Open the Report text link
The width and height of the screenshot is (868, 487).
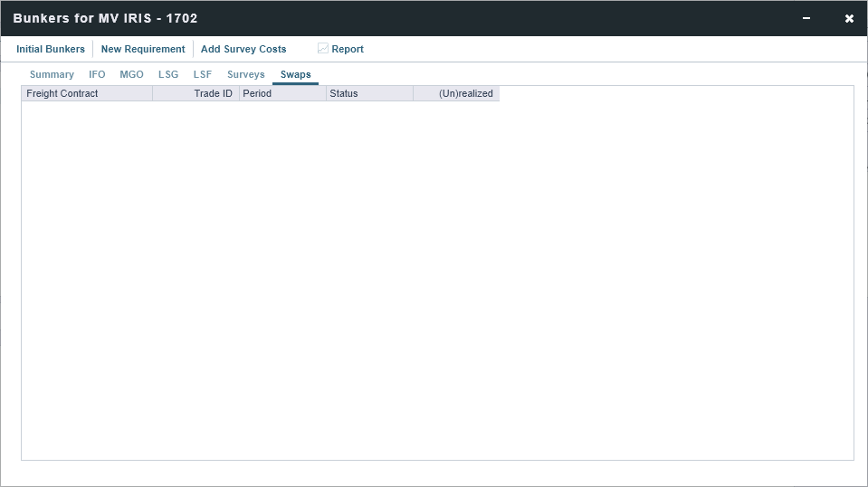pos(348,49)
